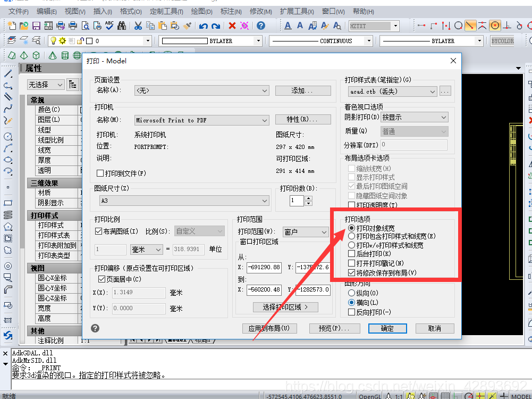Toggle 将修改保存到布局 checkbox
The image size is (532, 399).
click(x=351, y=273)
